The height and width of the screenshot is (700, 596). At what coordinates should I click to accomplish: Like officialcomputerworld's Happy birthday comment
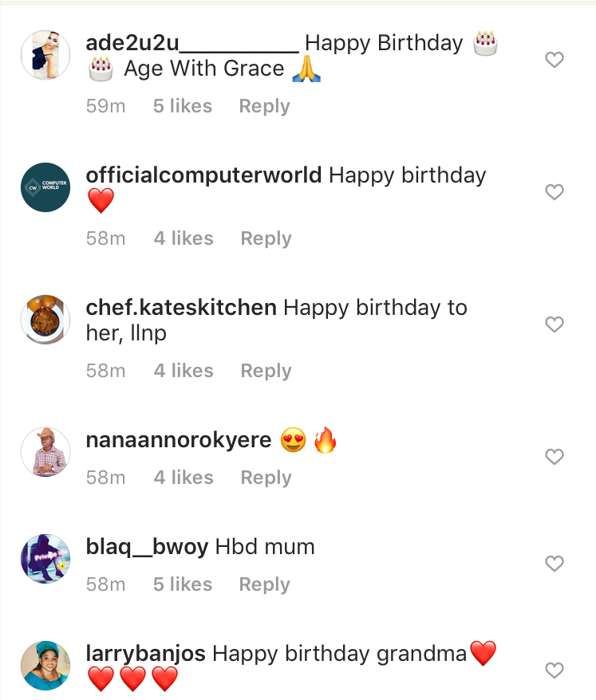click(554, 192)
